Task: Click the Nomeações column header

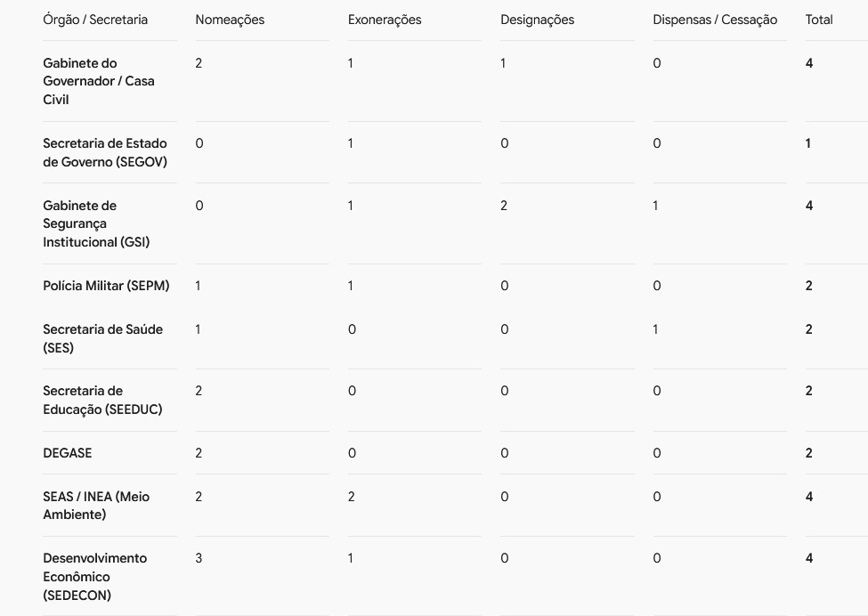Action: tap(230, 20)
